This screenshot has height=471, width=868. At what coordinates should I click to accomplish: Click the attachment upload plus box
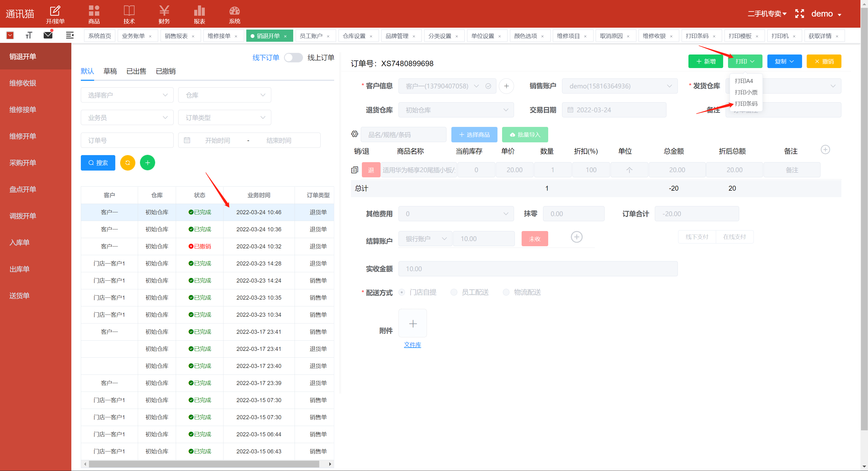pyautogui.click(x=413, y=323)
